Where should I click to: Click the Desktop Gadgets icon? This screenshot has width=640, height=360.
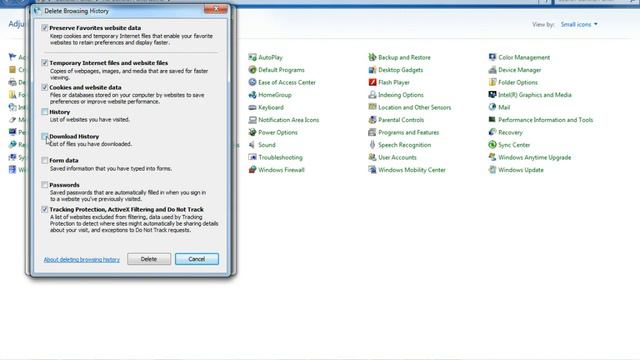tap(372, 70)
